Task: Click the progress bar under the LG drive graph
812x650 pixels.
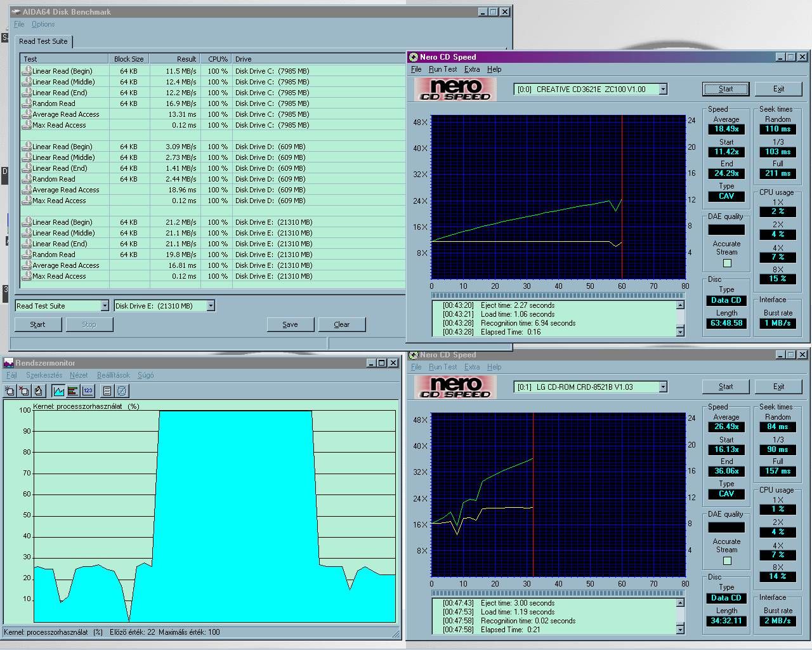Action: click(558, 593)
